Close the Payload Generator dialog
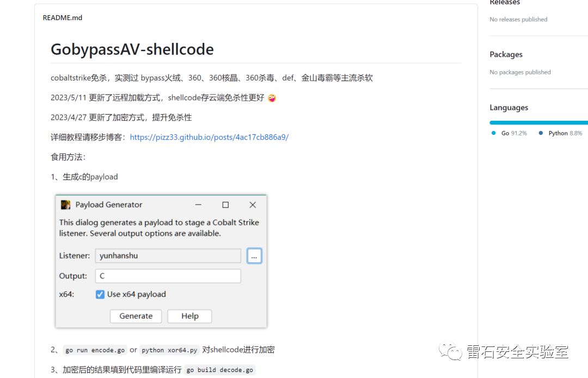Viewport: 588px width, 378px height. [253, 205]
